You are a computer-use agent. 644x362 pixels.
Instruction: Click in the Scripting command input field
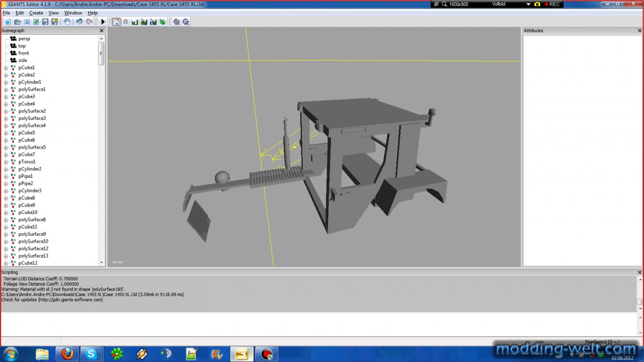tap(319, 324)
